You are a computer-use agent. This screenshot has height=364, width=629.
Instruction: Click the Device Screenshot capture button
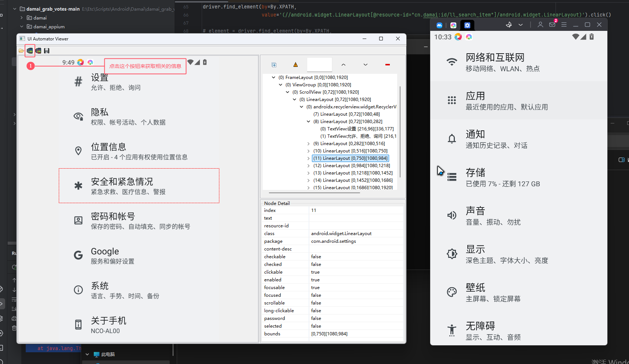[x=30, y=51]
